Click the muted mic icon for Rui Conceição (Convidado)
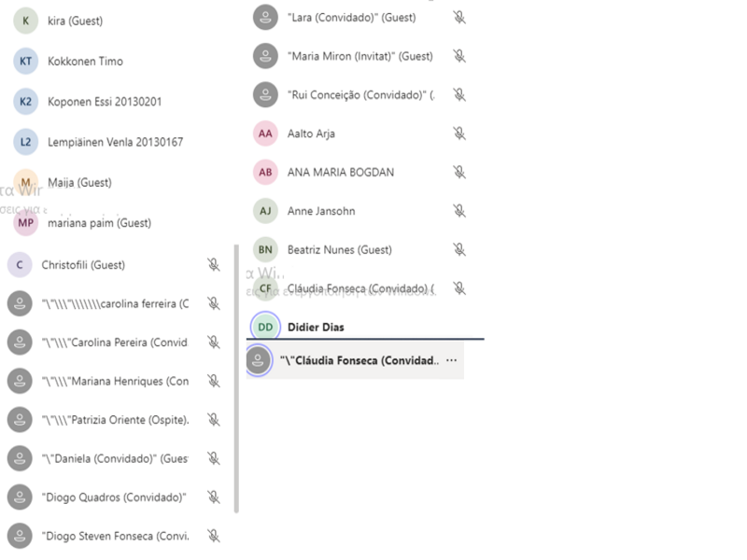Screen dimensions: 747x560 click(x=459, y=94)
